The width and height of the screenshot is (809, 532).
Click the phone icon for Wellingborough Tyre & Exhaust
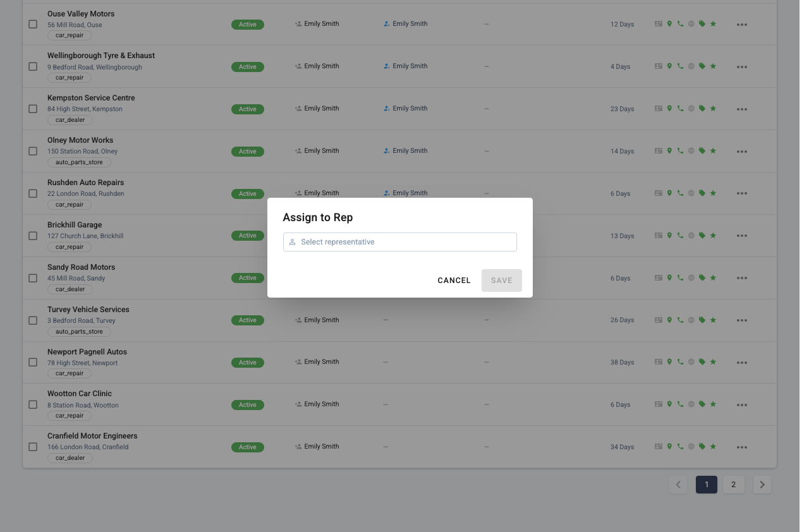[680, 66]
